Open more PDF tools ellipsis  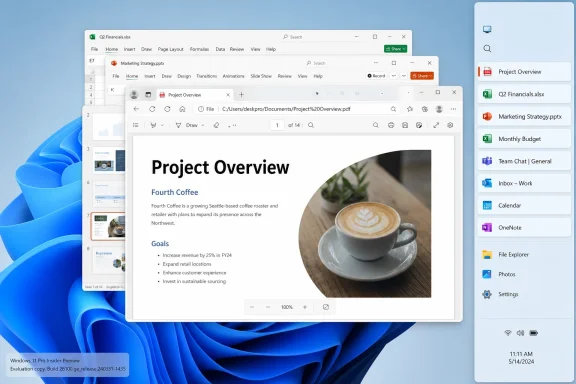(x=232, y=125)
